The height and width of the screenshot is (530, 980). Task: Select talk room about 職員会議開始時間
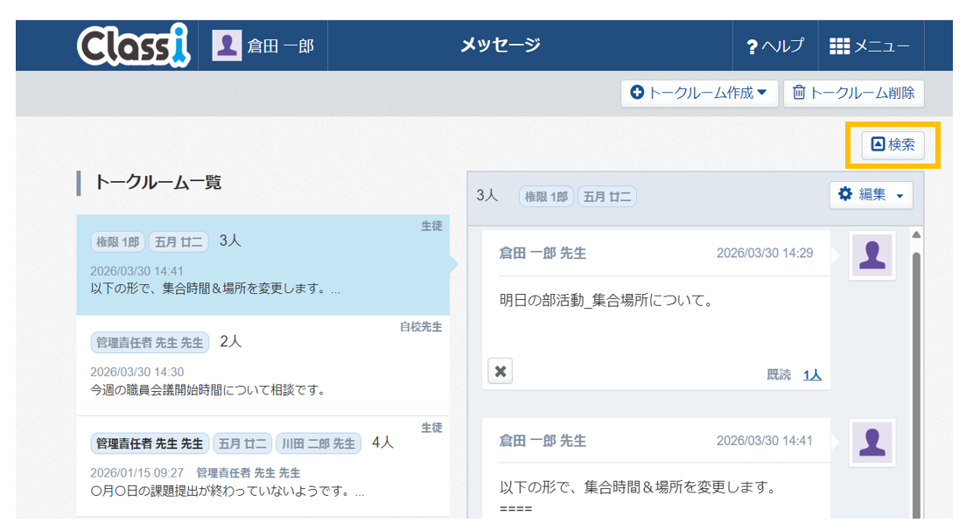point(263,366)
